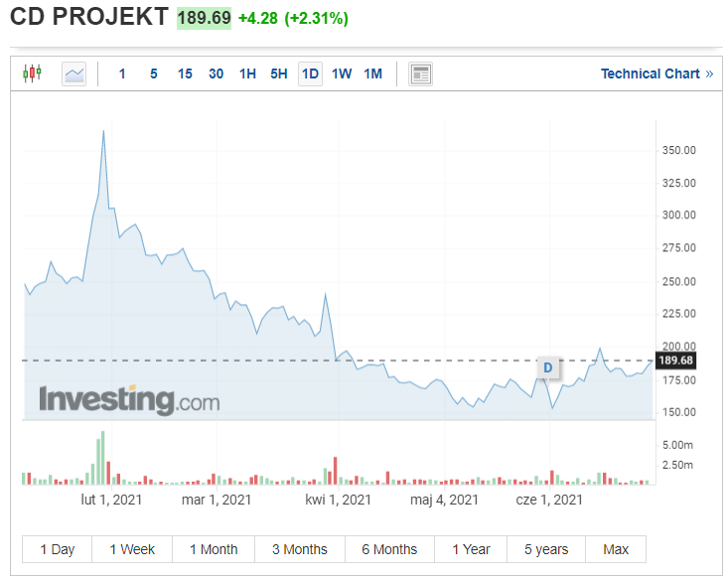Open the Technical Chart link

pyautogui.click(x=656, y=73)
